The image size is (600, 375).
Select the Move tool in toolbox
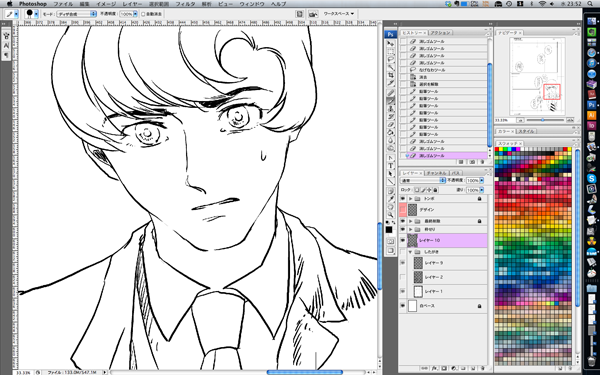(x=390, y=43)
